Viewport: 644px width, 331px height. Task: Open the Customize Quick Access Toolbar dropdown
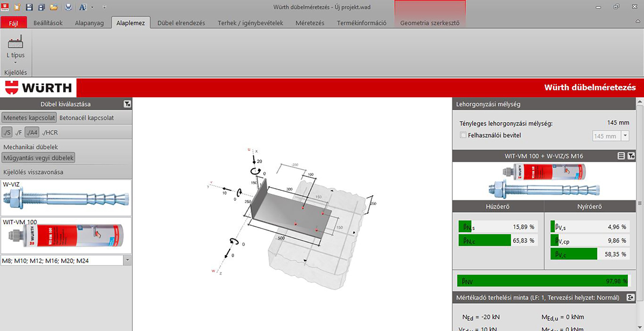104,8
